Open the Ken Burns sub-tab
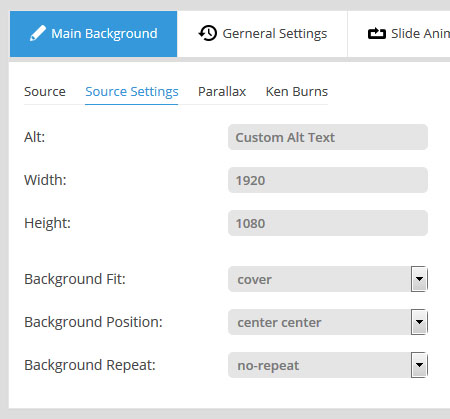450x419 pixels. coord(297,92)
